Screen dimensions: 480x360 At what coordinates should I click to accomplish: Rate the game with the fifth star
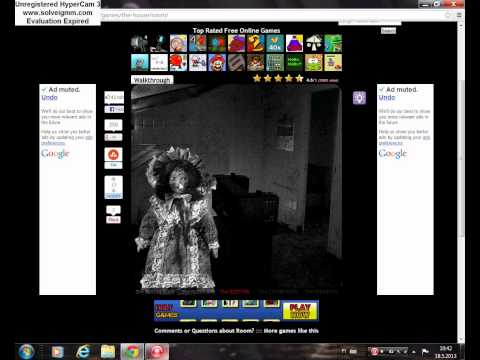pyautogui.click(x=299, y=79)
